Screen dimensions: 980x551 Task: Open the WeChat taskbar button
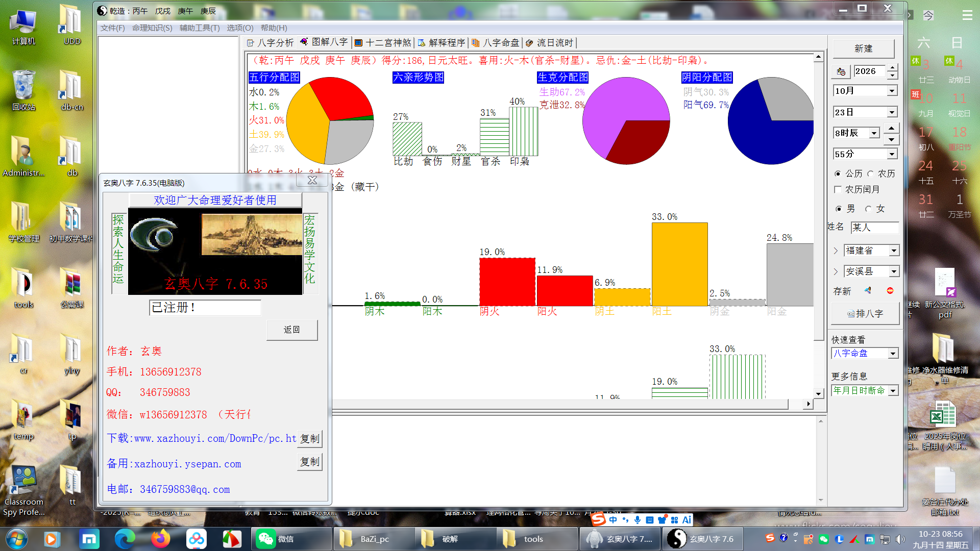pos(291,539)
